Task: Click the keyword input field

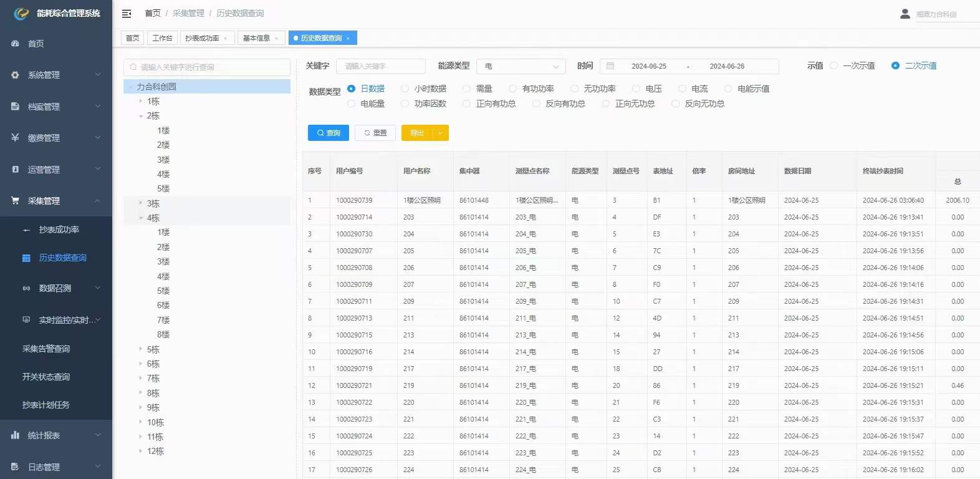Action: (x=380, y=66)
